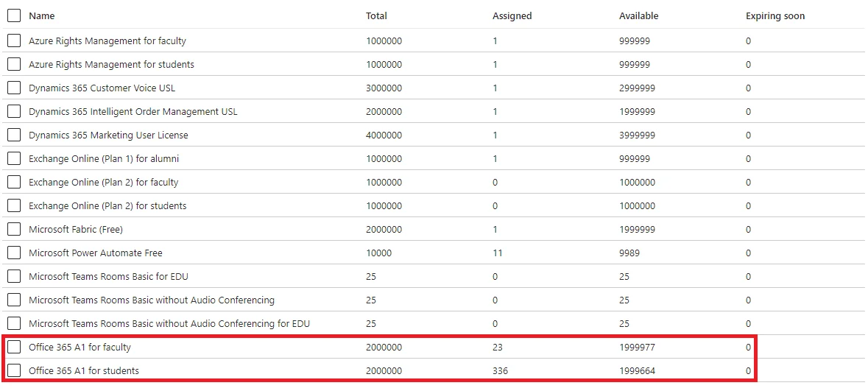Open Microsoft Power Automate Free license

click(x=95, y=253)
